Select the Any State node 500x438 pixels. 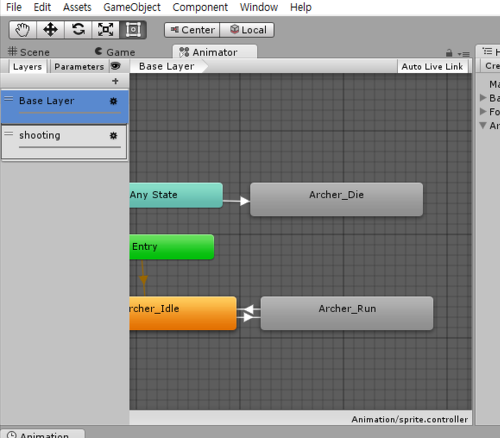point(176,195)
